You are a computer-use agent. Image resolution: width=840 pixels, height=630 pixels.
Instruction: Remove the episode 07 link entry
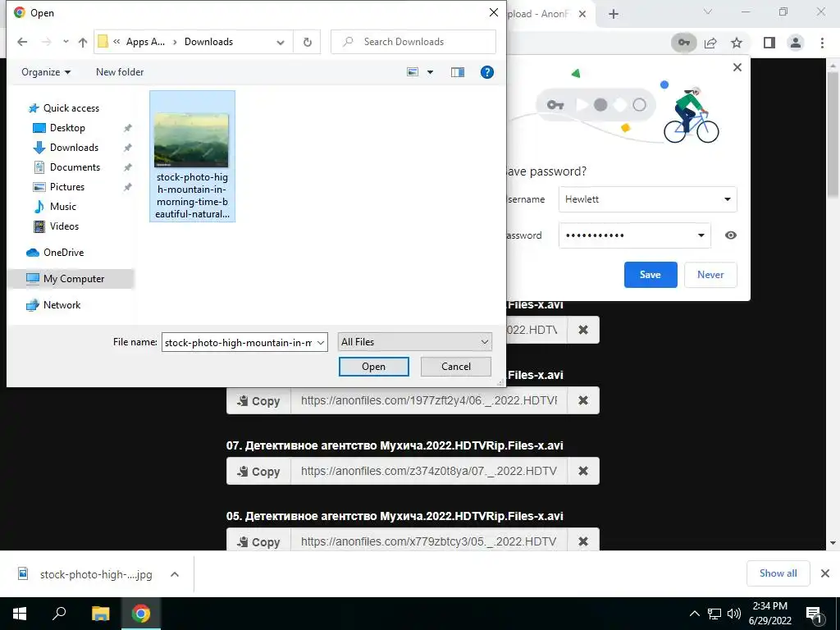tap(583, 472)
